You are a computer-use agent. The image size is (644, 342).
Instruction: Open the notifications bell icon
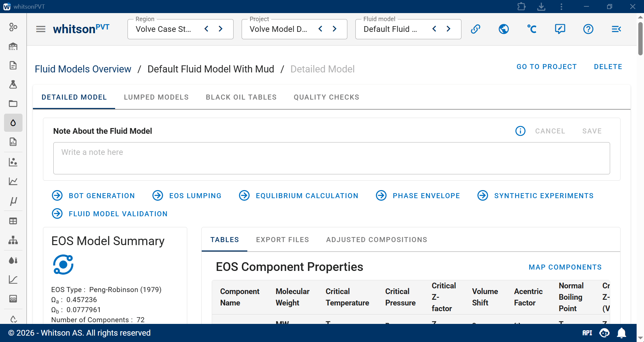tap(622, 333)
